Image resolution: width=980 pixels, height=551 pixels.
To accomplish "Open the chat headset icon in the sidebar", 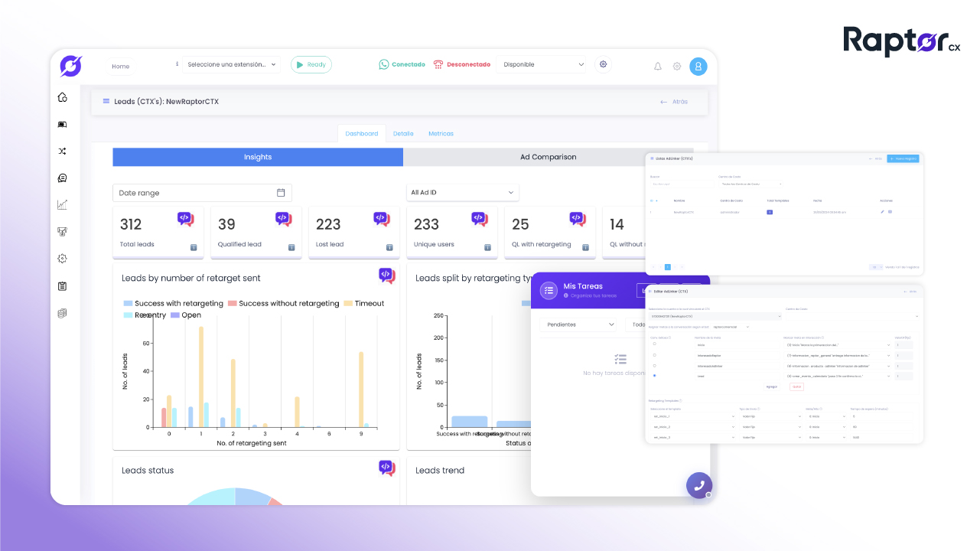I will tap(63, 178).
